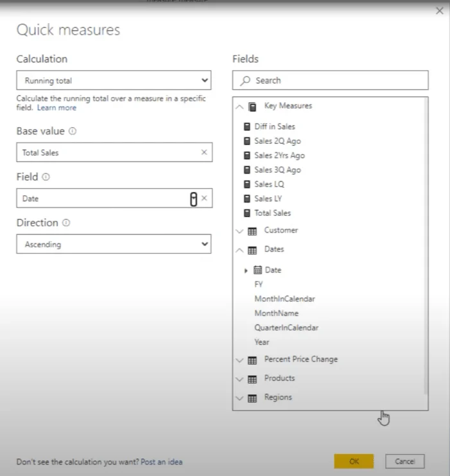
Task: Expand the Products table
Action: [x=239, y=379]
